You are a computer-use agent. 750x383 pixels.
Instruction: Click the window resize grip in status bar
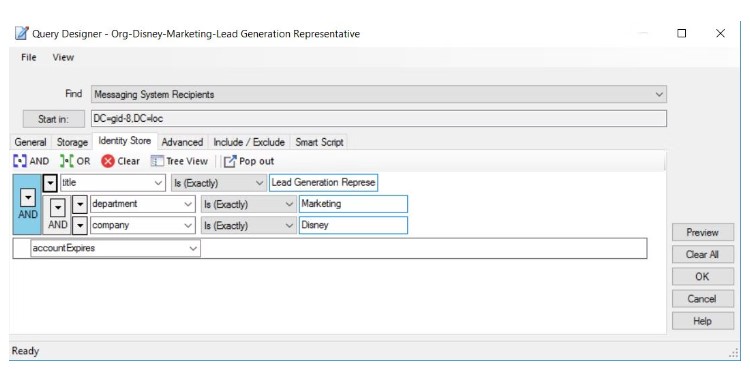pyautogui.click(x=734, y=353)
